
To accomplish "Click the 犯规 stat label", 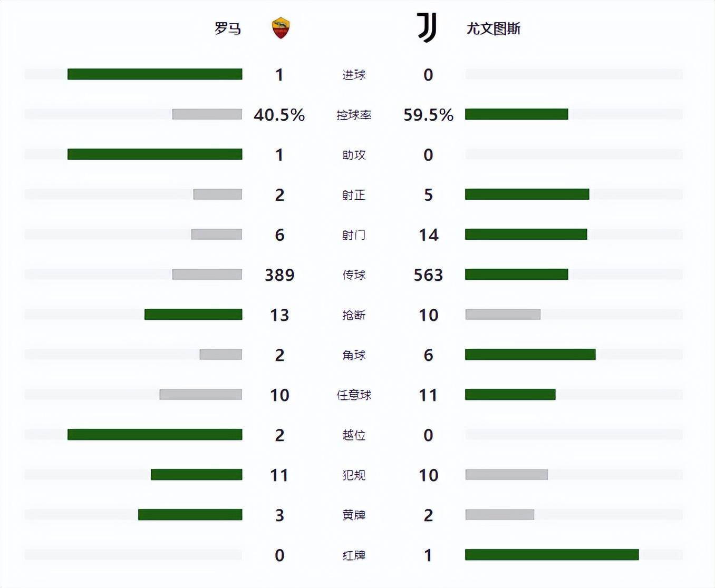I will click(353, 475).
